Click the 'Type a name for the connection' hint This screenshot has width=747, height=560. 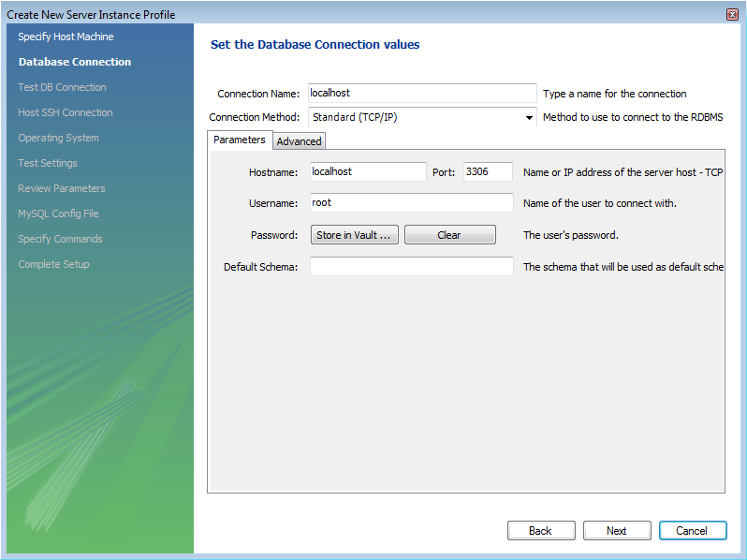click(x=615, y=94)
